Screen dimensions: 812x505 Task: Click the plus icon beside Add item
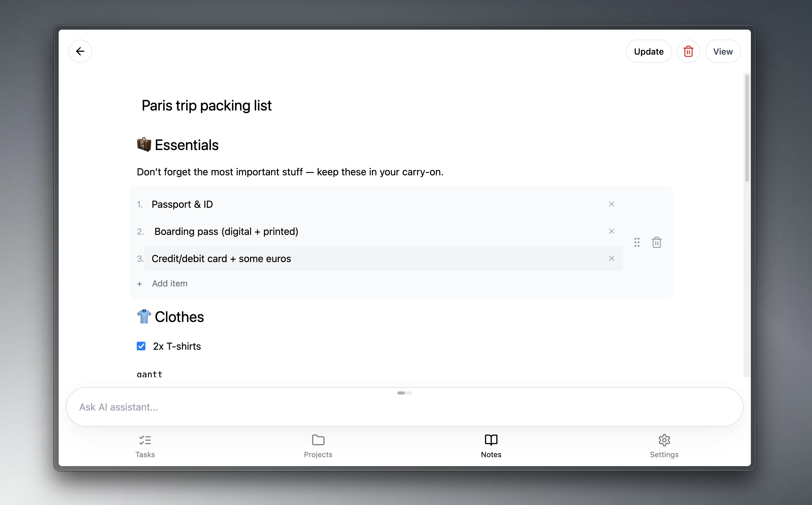click(x=140, y=284)
